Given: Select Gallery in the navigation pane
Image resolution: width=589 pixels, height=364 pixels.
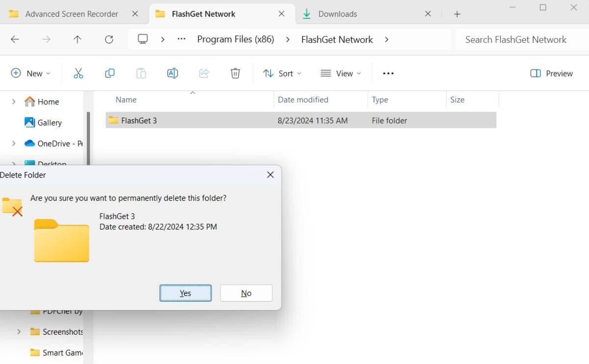Looking at the screenshot, I should pyautogui.click(x=49, y=123).
